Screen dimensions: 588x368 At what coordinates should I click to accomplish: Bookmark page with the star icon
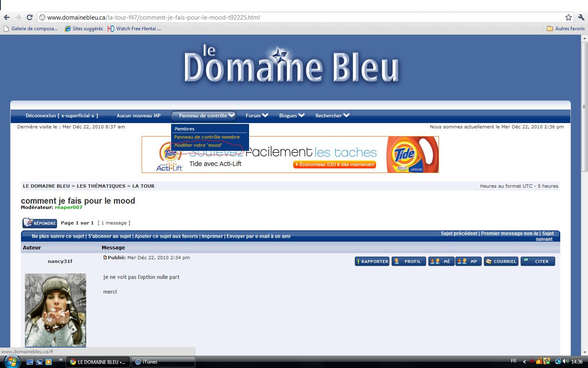[568, 17]
